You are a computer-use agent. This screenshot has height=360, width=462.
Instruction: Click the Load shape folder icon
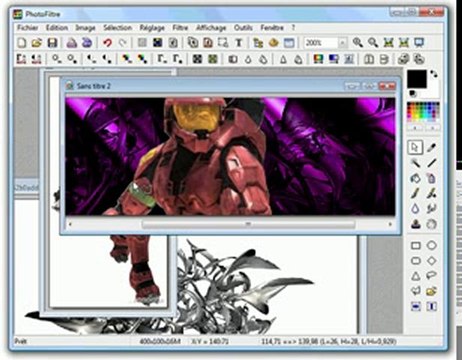point(432,291)
